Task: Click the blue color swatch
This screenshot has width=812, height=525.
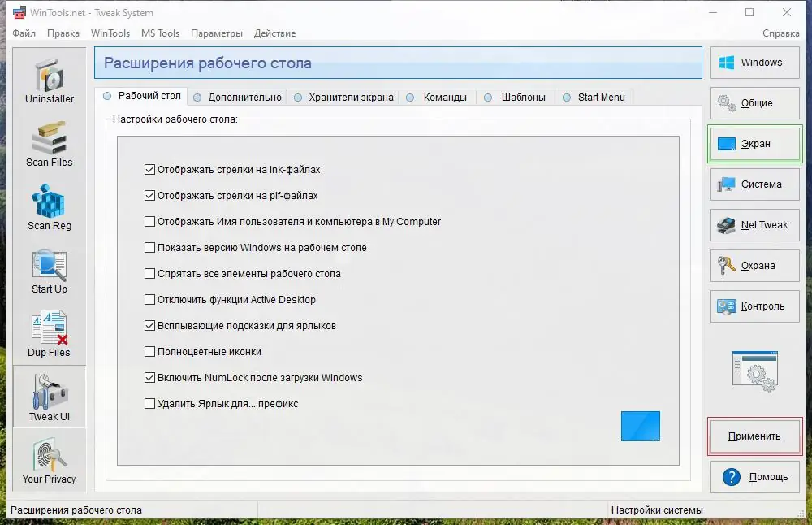Action: 640,426
